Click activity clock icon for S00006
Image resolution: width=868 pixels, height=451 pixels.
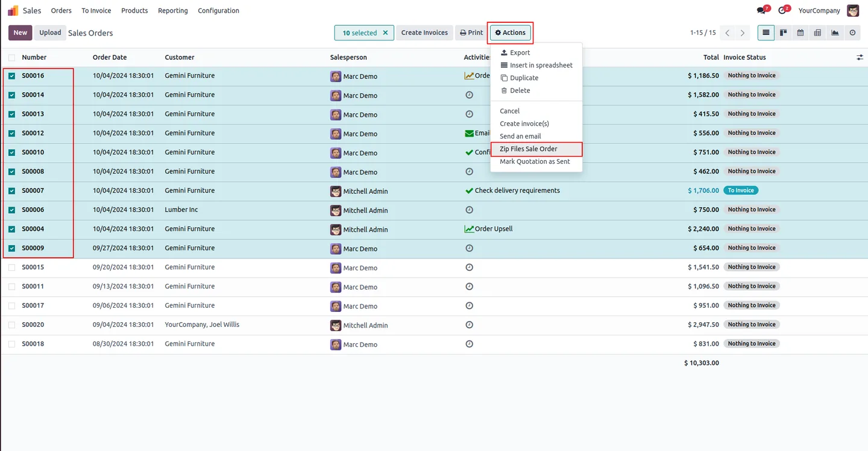470,210
